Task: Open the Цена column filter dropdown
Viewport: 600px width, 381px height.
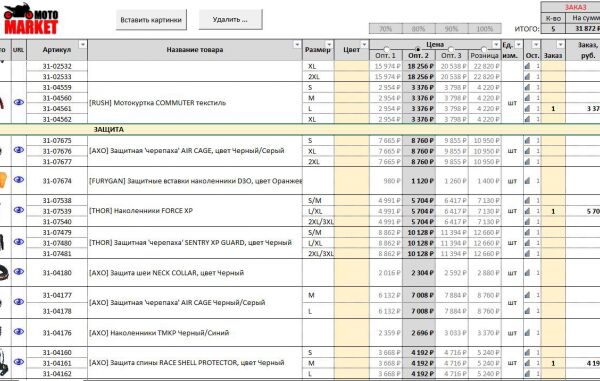Action: (x=496, y=45)
